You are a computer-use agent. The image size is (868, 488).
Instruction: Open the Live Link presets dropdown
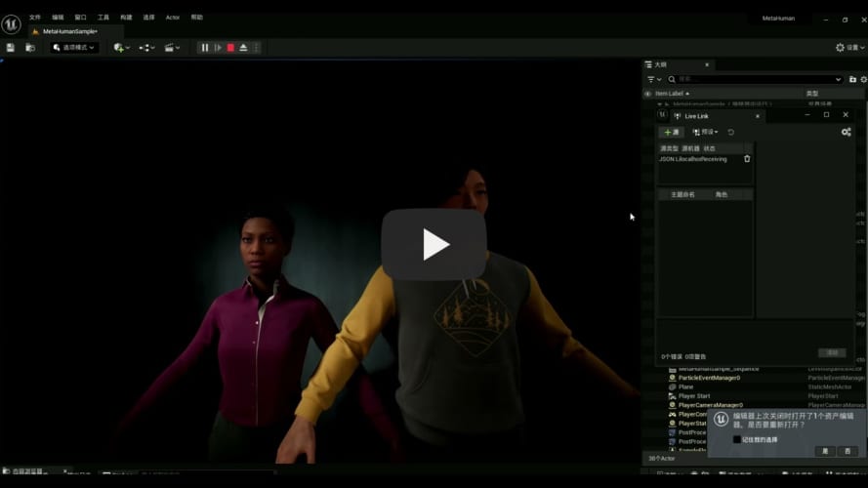click(x=705, y=132)
